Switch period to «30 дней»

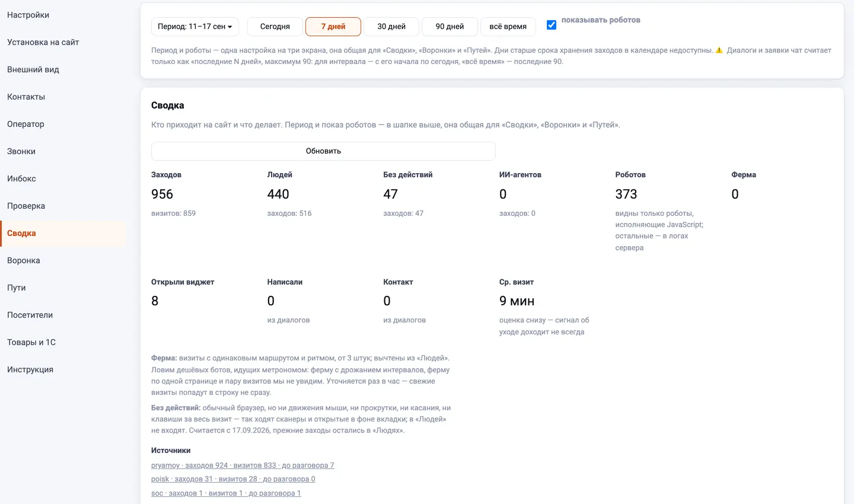coord(391,27)
